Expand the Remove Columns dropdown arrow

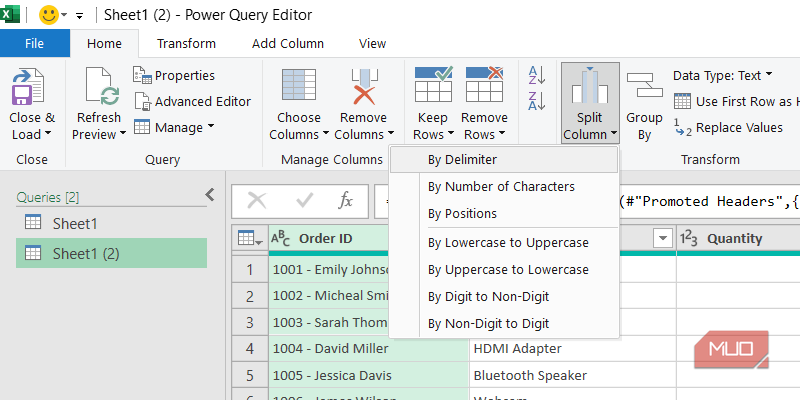click(x=391, y=135)
